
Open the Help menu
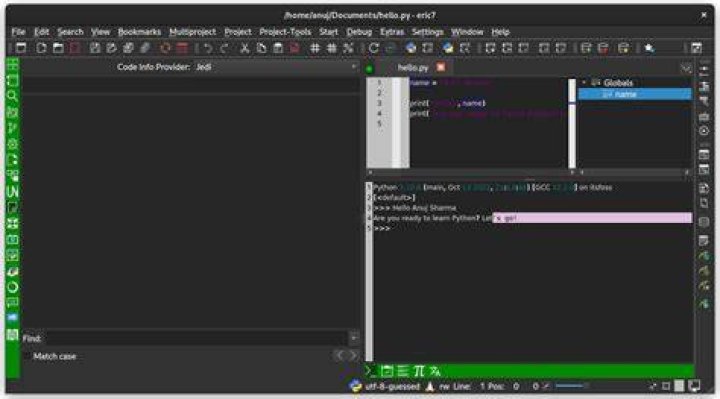point(501,32)
